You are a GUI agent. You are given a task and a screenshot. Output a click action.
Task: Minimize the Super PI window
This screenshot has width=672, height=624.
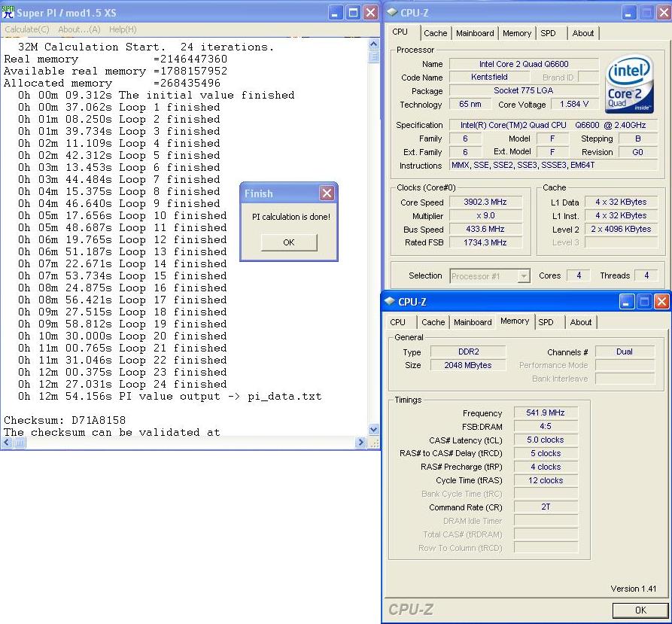335,13
